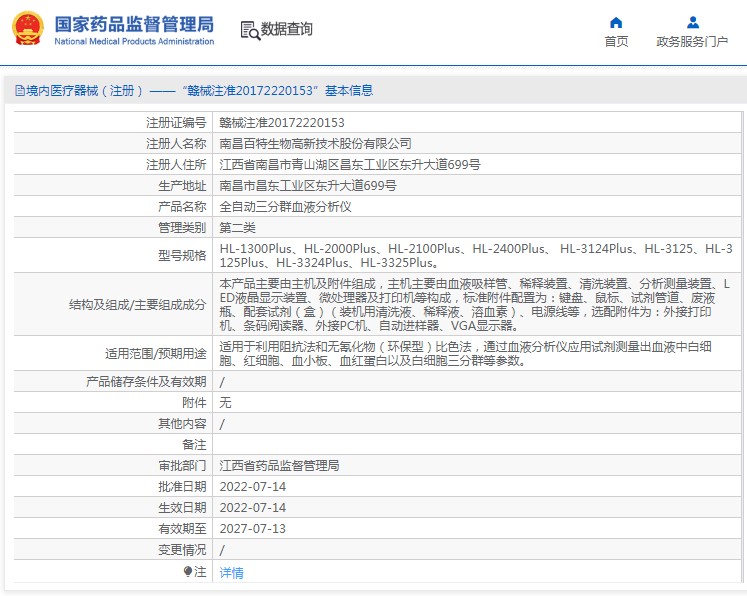The image size is (747, 596).
Task: Click the 注册人住所 label
Action: pos(176,165)
